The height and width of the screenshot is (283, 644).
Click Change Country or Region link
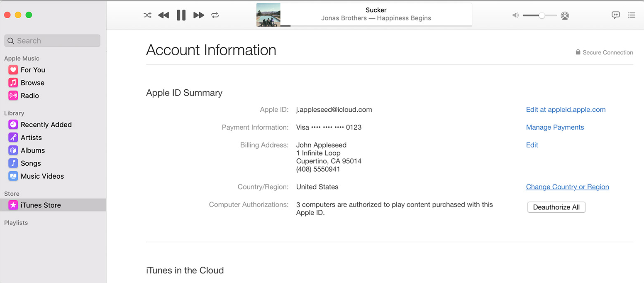point(567,187)
